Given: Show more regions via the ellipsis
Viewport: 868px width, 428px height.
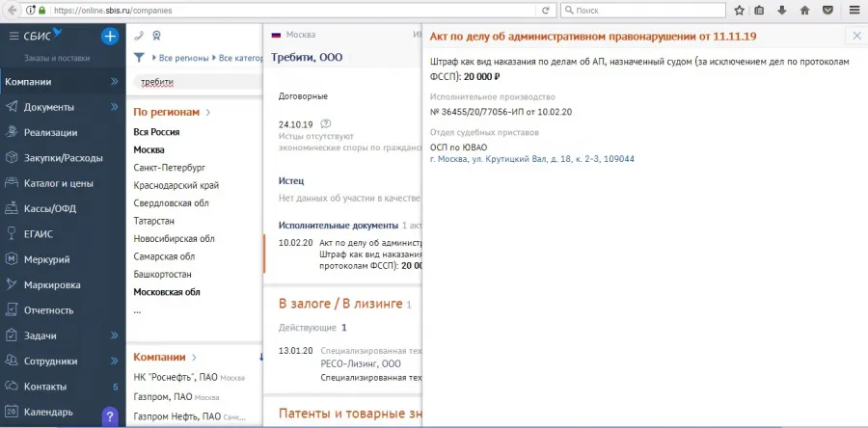Looking at the screenshot, I should (137, 311).
